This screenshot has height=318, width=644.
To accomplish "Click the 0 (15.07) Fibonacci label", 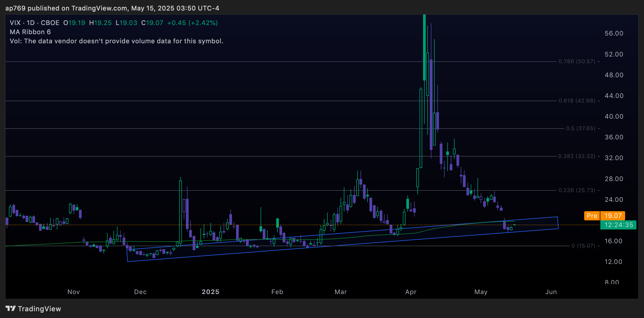I will click(583, 246).
